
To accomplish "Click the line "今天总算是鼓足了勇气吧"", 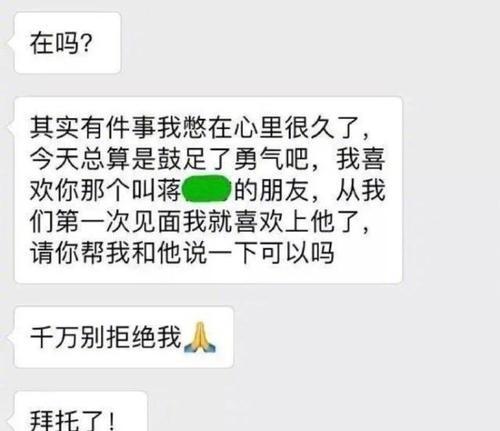I will [169, 159].
